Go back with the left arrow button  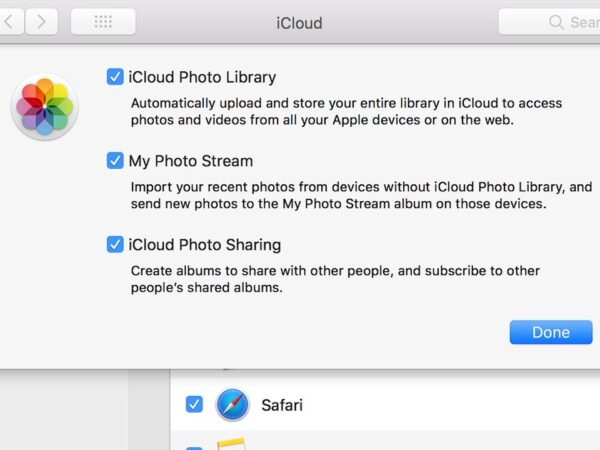tap(8, 21)
